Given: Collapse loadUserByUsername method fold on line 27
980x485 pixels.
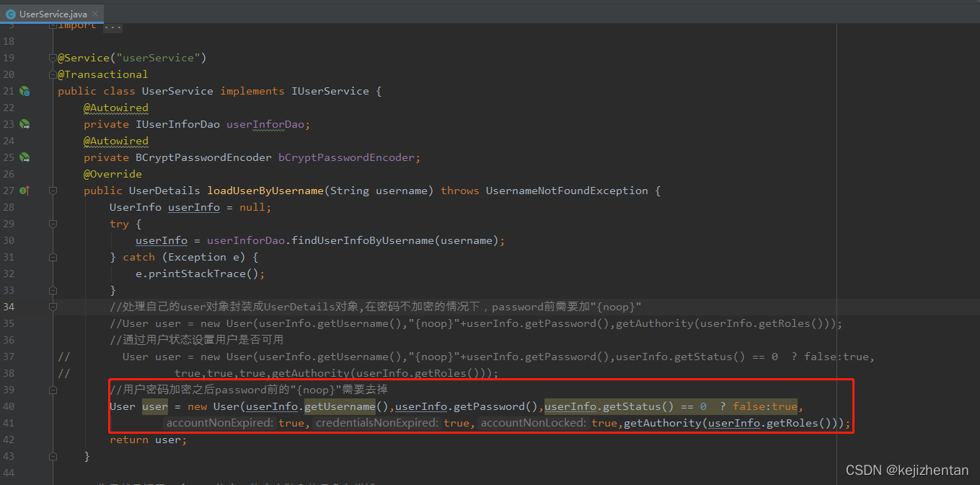Looking at the screenshot, I should coord(53,191).
